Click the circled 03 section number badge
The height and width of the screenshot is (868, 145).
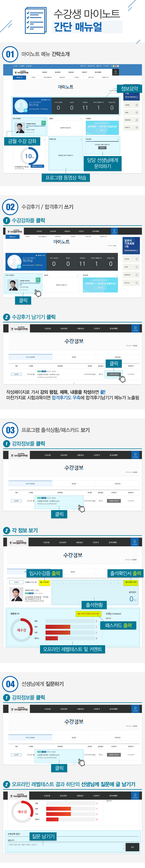10,430
